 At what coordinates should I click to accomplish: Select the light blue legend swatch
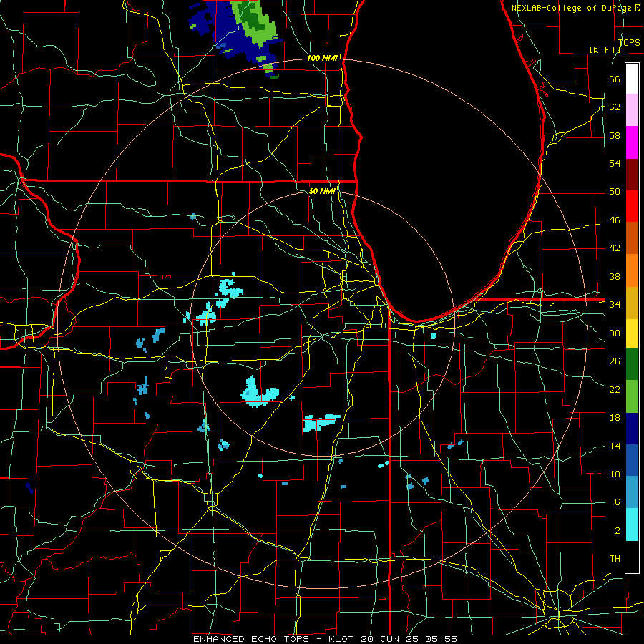(632, 492)
